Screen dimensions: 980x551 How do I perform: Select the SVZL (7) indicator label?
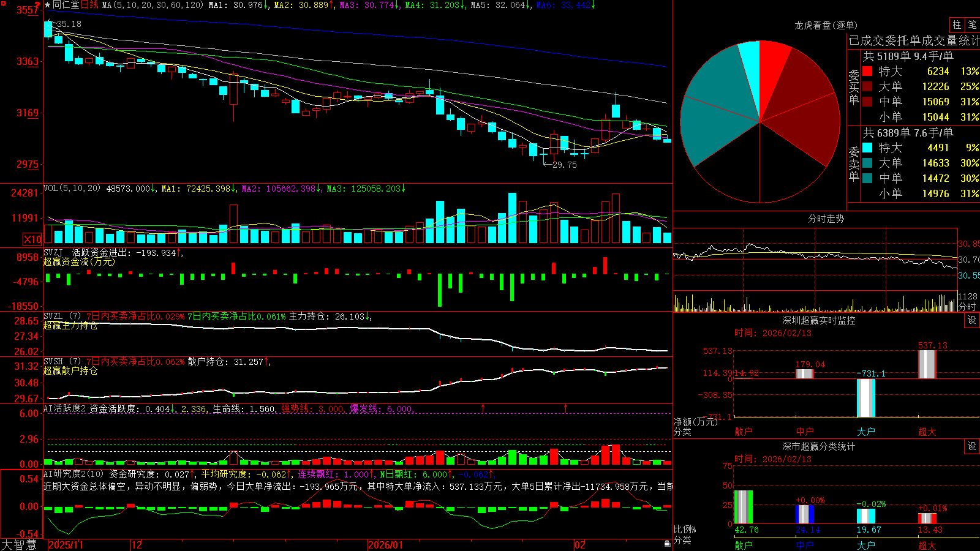[x=62, y=317]
